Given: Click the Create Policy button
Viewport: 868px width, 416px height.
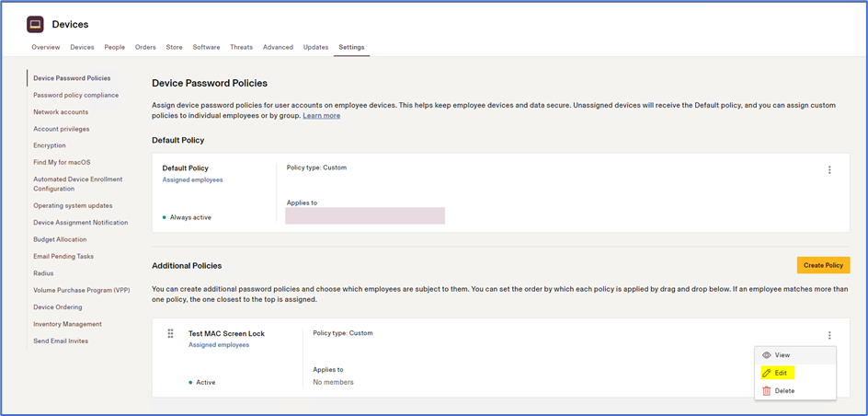Looking at the screenshot, I should (823, 265).
